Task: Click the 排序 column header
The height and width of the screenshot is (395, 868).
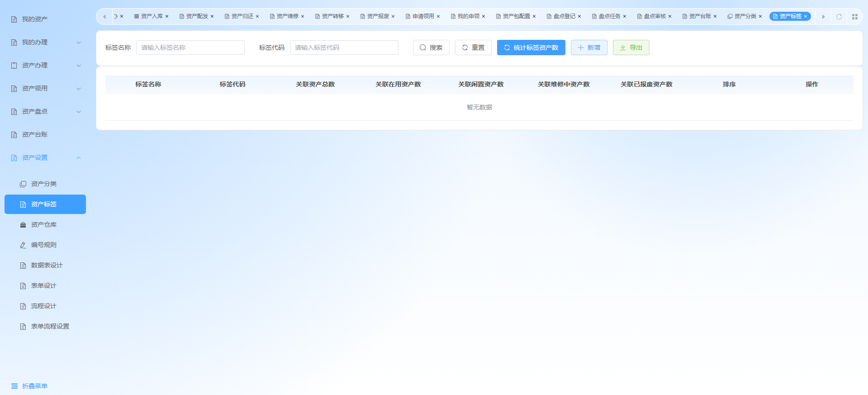Action: click(729, 84)
